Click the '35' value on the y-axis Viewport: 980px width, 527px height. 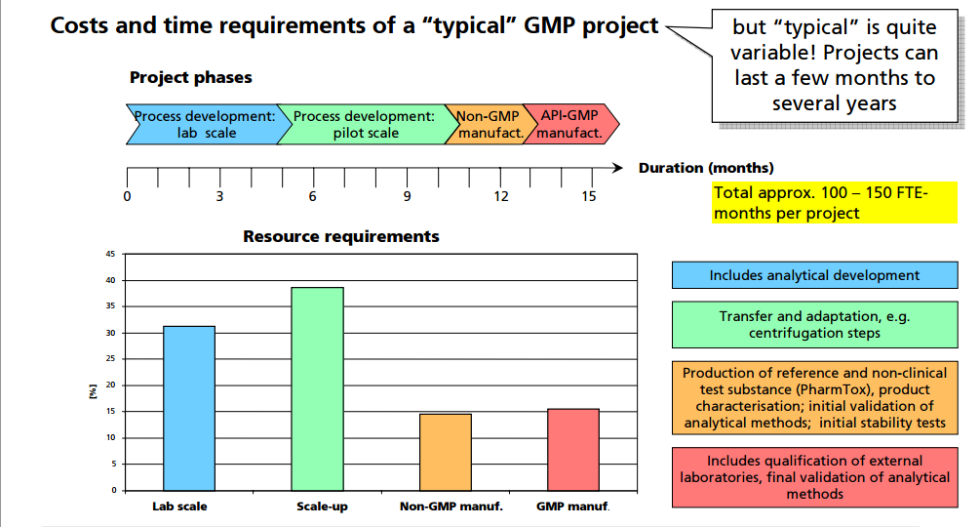[110, 306]
